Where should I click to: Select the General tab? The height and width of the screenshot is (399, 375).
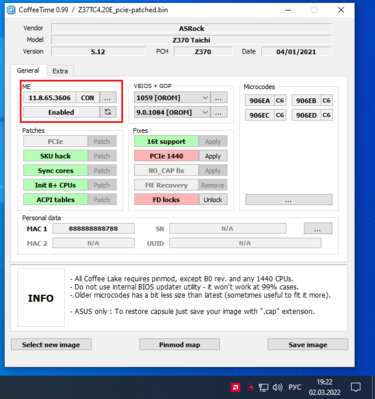[x=28, y=70]
